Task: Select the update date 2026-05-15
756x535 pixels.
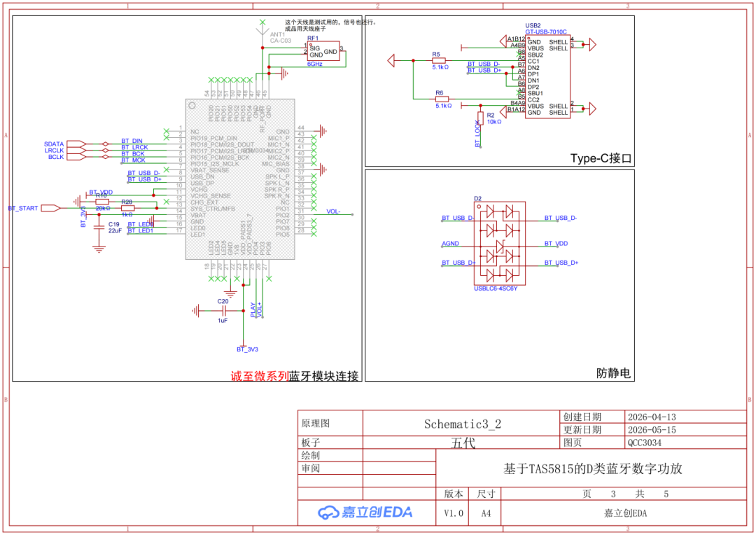Action: pos(652,430)
